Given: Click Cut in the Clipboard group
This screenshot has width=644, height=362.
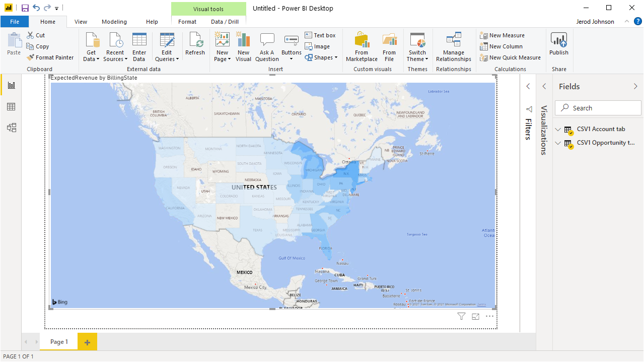Looking at the screenshot, I should click(36, 35).
